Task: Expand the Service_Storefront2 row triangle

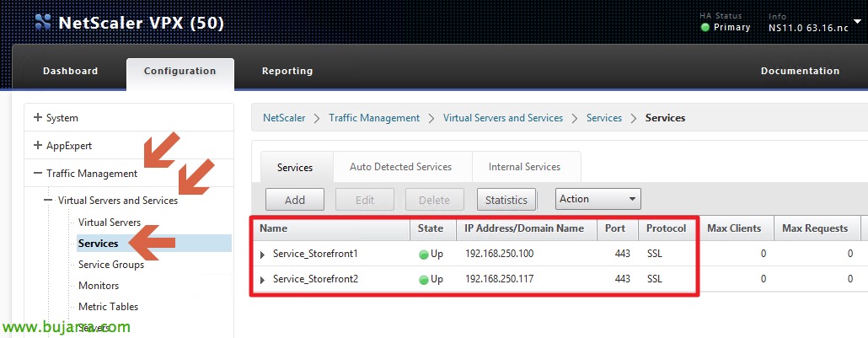Action: click(263, 280)
